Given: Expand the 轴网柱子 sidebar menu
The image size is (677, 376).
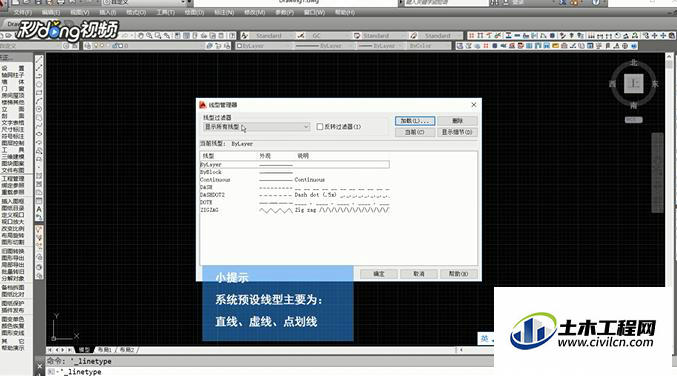Looking at the screenshot, I should click(13, 75).
